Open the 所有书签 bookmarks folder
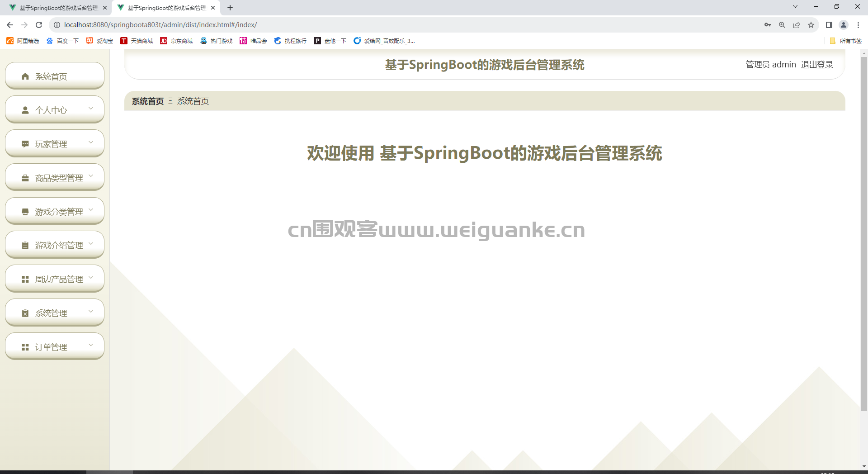 [845, 41]
